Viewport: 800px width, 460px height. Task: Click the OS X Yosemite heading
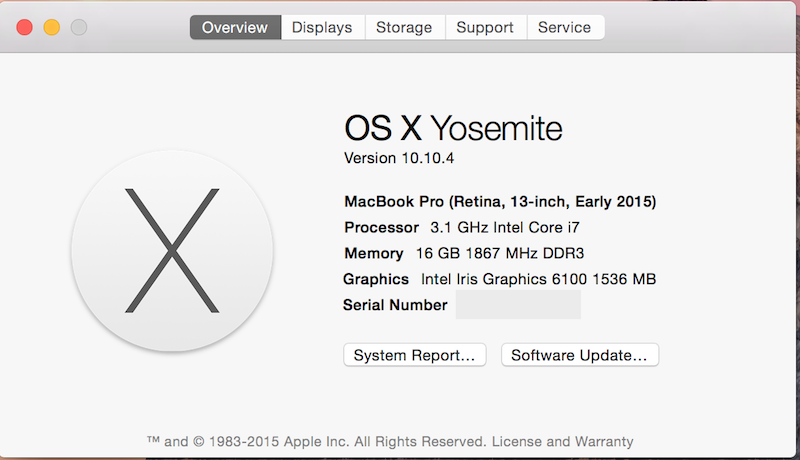pos(453,128)
